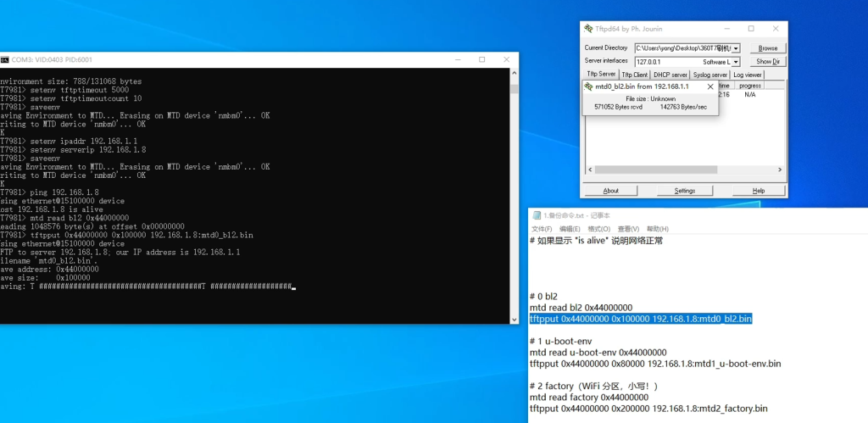Switch to the Tftp Client tab
Image resolution: width=868 pixels, height=423 pixels.
coord(635,75)
